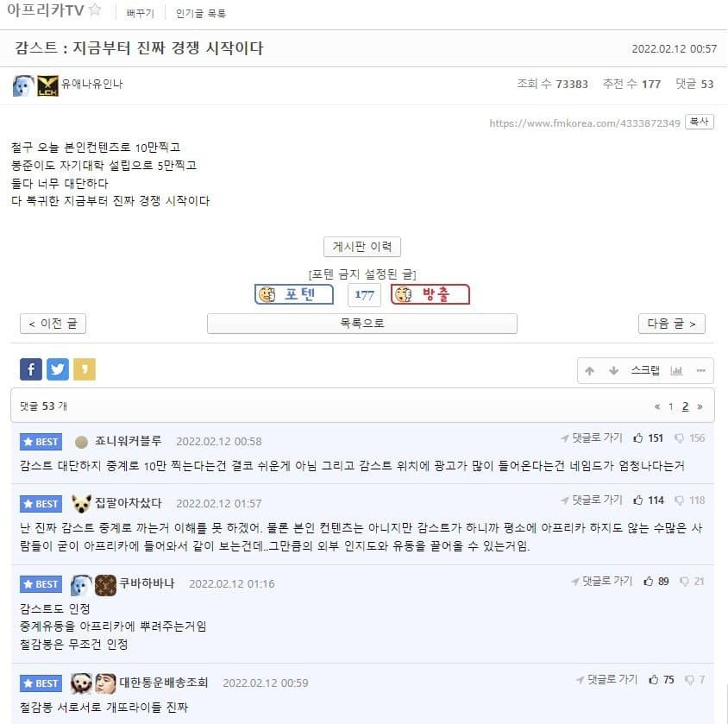Image resolution: width=728 pixels, height=724 pixels.
Task: Jump to the last comment page arrow
Action: (700, 406)
